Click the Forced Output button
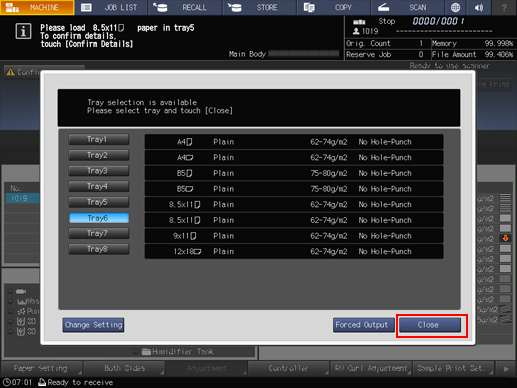517x388 pixels. (363, 325)
